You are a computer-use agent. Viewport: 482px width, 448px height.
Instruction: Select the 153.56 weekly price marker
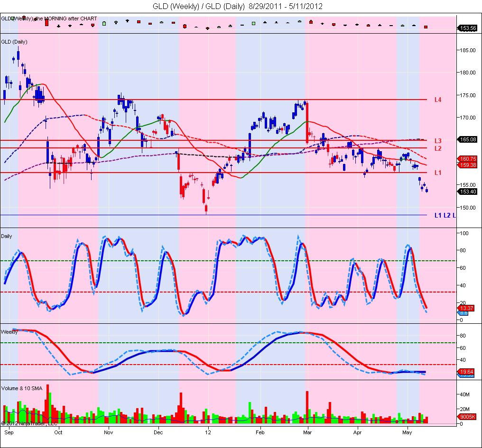[x=468, y=28]
